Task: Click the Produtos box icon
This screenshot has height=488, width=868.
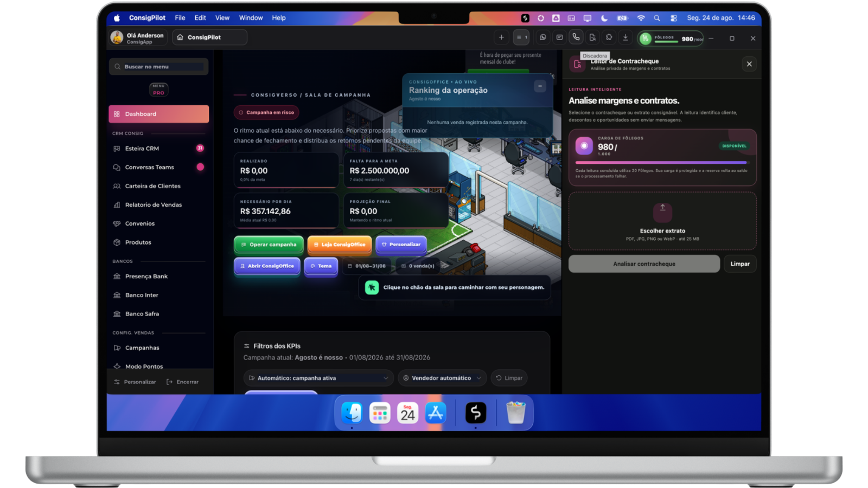Action: (117, 242)
